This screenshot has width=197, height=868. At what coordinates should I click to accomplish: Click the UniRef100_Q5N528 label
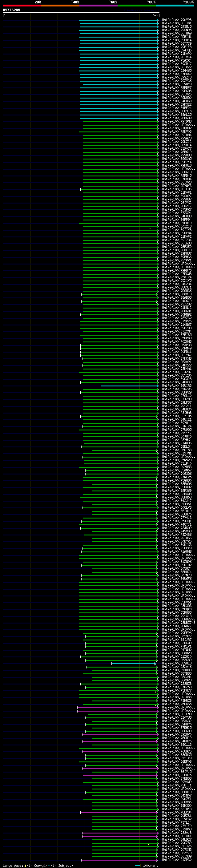click(x=177, y=460)
